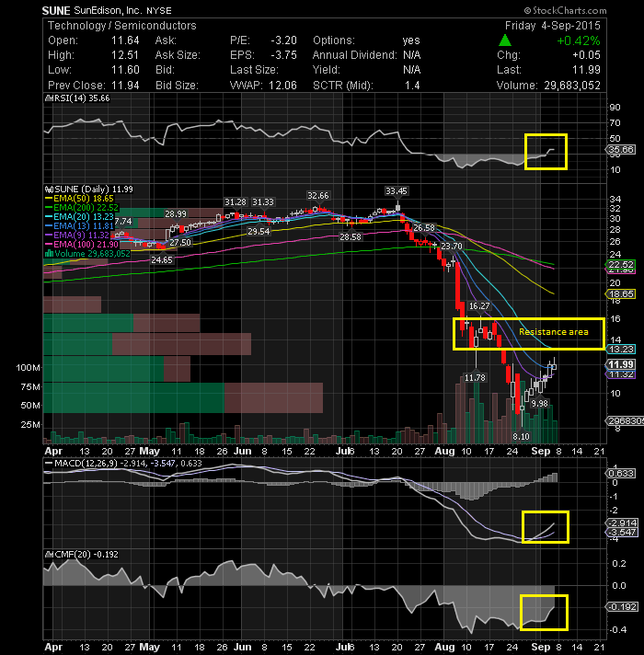
Task: Click Technology / Semiconductors sector text
Action: click(x=122, y=26)
